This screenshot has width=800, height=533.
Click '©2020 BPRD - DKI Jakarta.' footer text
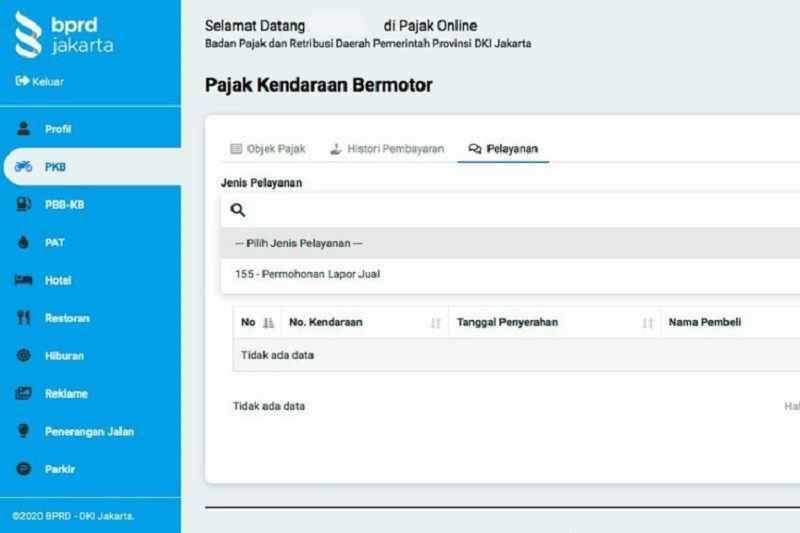click(73, 516)
